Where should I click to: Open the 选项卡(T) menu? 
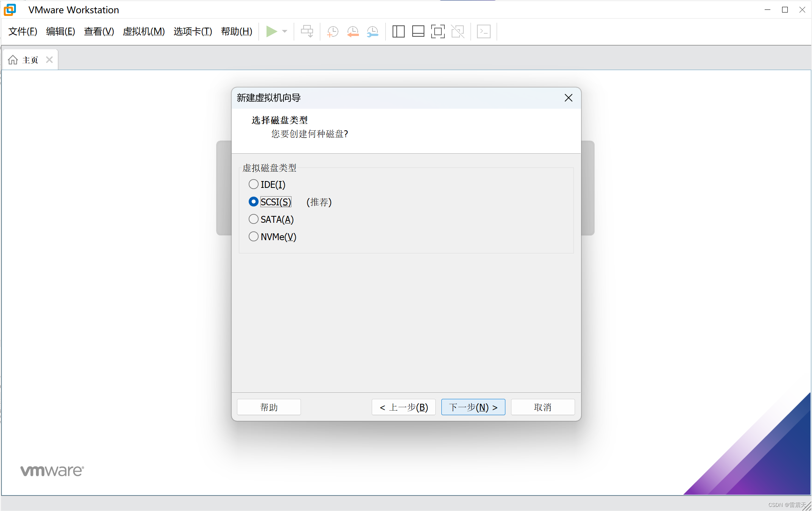(193, 31)
